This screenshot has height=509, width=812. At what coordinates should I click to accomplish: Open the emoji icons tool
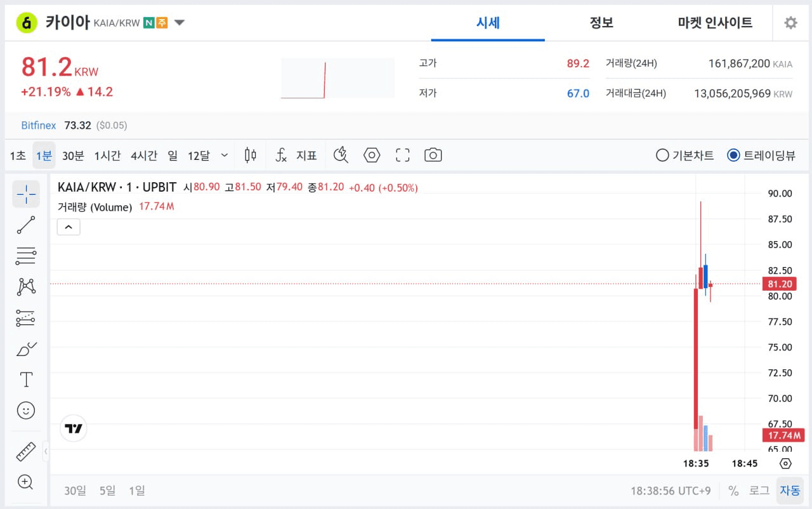[26, 410]
